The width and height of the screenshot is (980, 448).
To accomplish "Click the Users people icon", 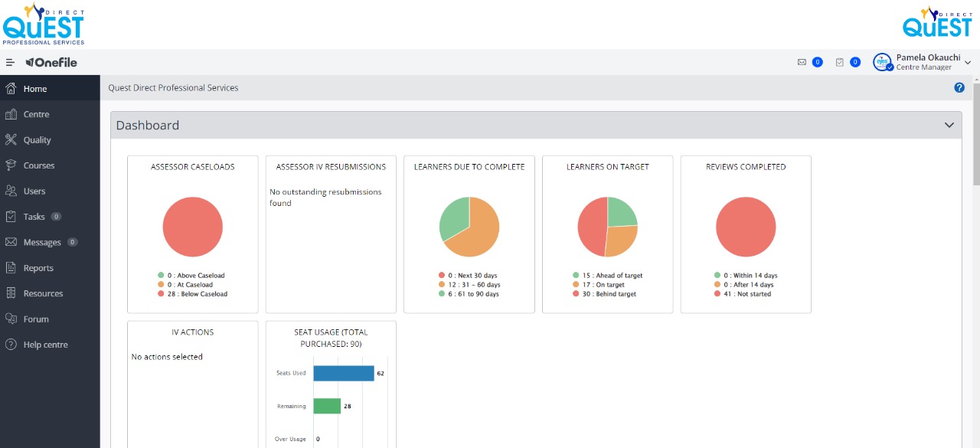I will [11, 191].
